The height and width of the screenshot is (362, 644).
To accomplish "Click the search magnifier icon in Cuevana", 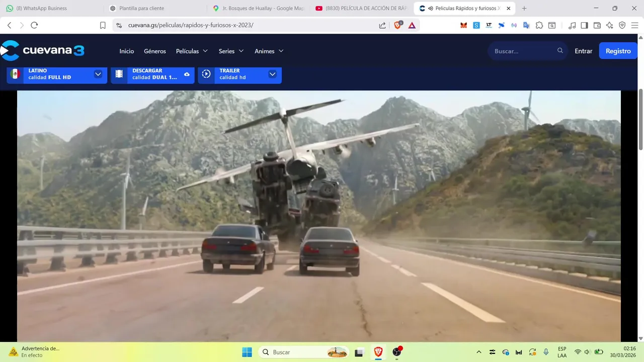I will click(560, 51).
